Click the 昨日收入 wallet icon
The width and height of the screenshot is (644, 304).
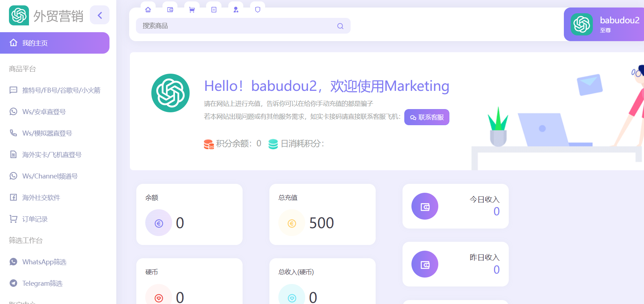click(425, 264)
